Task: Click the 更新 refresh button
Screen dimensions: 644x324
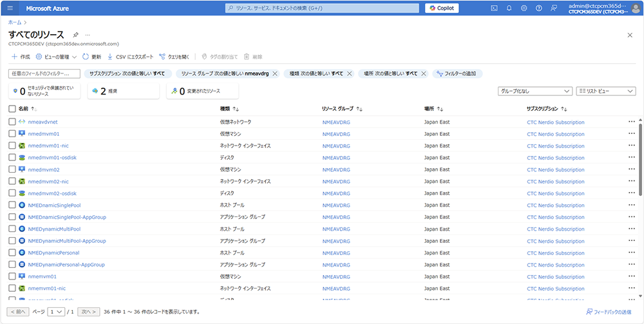Action: (91, 57)
